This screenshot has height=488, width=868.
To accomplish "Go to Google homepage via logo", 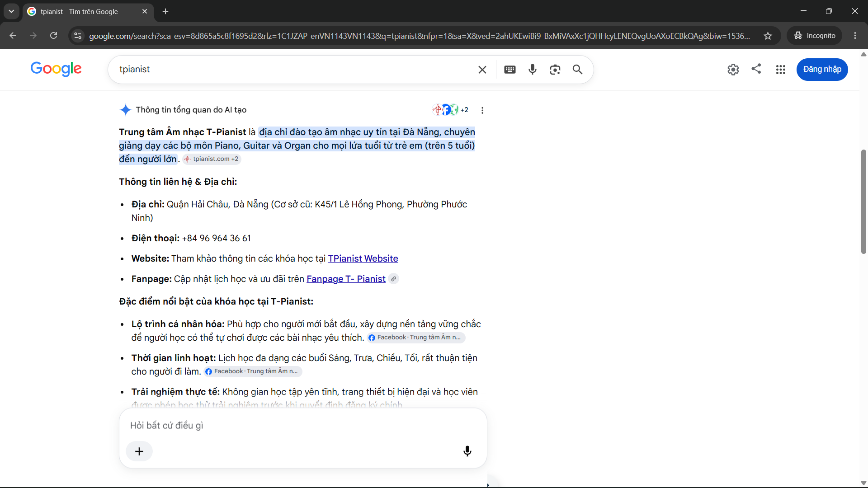I will tap(56, 69).
